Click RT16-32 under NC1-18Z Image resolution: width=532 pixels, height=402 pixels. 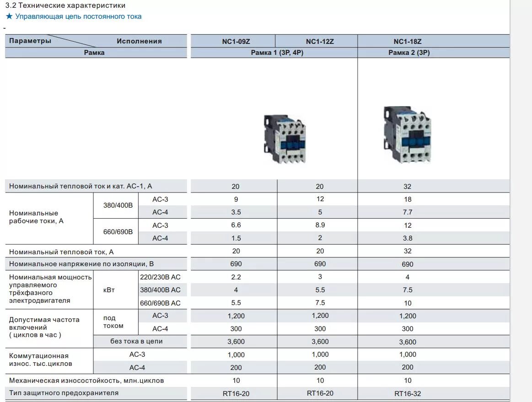coord(408,394)
